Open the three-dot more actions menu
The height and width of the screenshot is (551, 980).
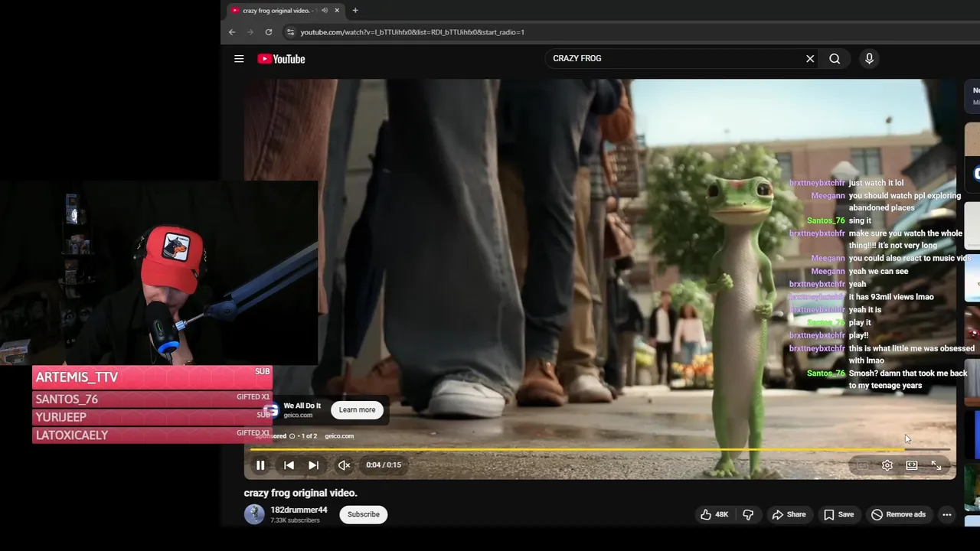[x=947, y=514]
